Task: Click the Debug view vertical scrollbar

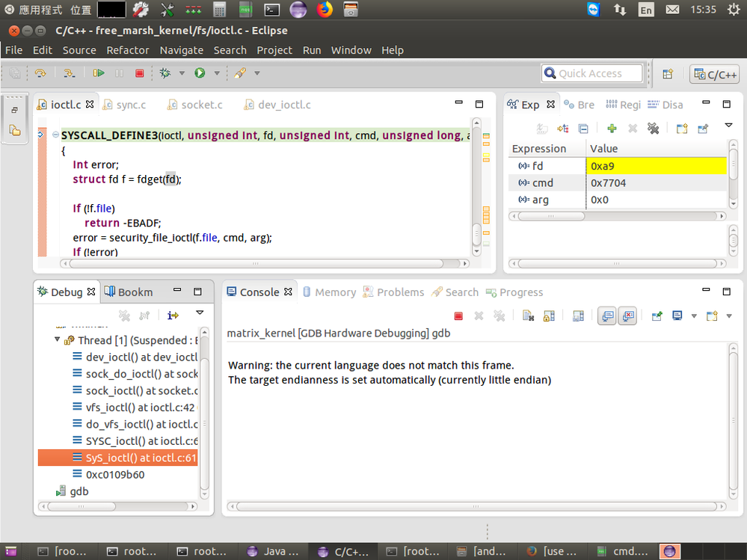Action: [204, 412]
